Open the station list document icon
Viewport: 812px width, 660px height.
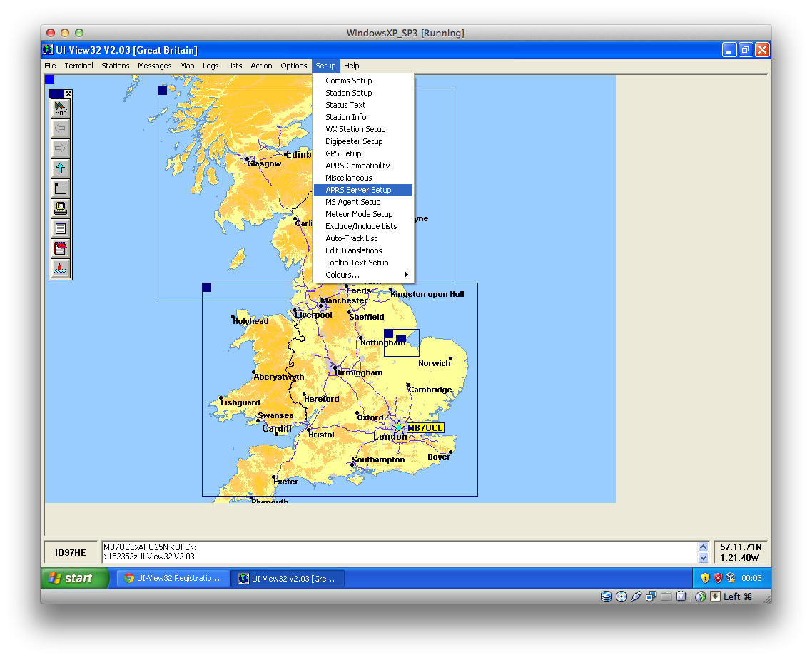(61, 228)
